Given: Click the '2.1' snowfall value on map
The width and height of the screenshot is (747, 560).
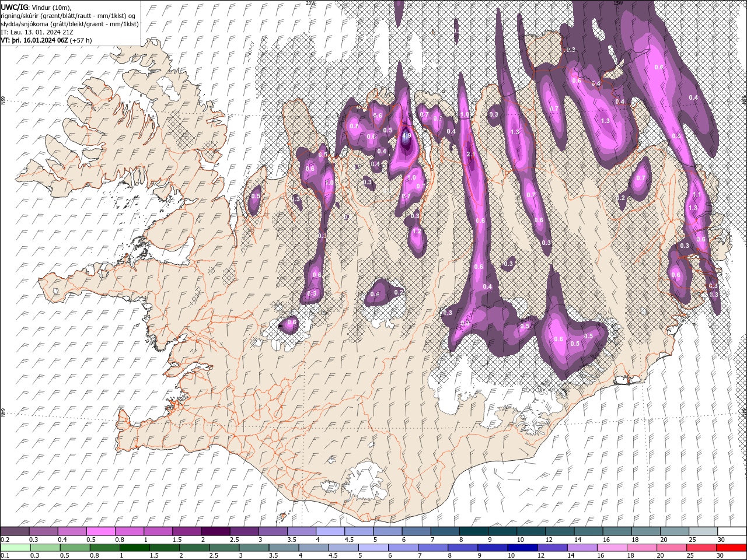Looking at the screenshot, I should (x=471, y=154).
